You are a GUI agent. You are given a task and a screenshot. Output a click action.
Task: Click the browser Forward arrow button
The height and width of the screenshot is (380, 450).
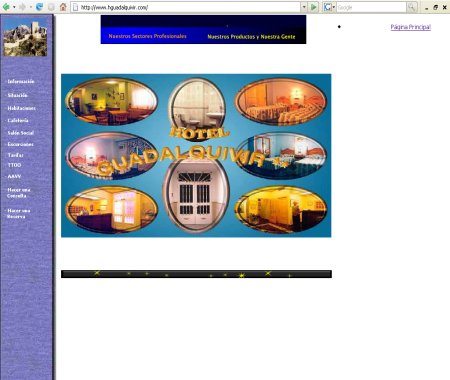[x=22, y=7]
